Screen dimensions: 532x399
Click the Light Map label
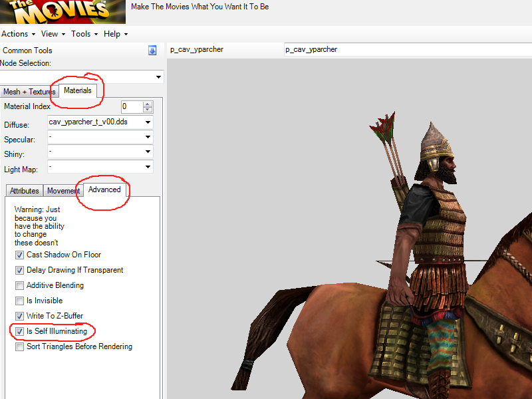pyautogui.click(x=21, y=170)
